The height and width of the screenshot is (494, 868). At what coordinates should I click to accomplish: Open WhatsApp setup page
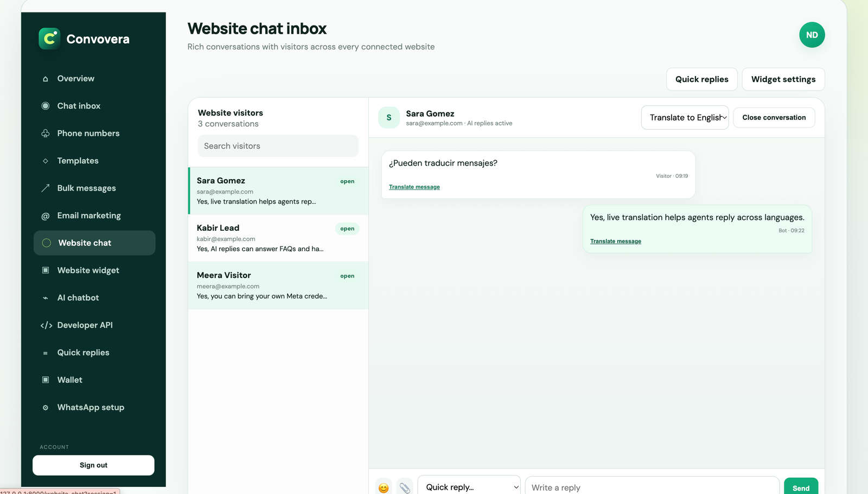click(x=94, y=407)
